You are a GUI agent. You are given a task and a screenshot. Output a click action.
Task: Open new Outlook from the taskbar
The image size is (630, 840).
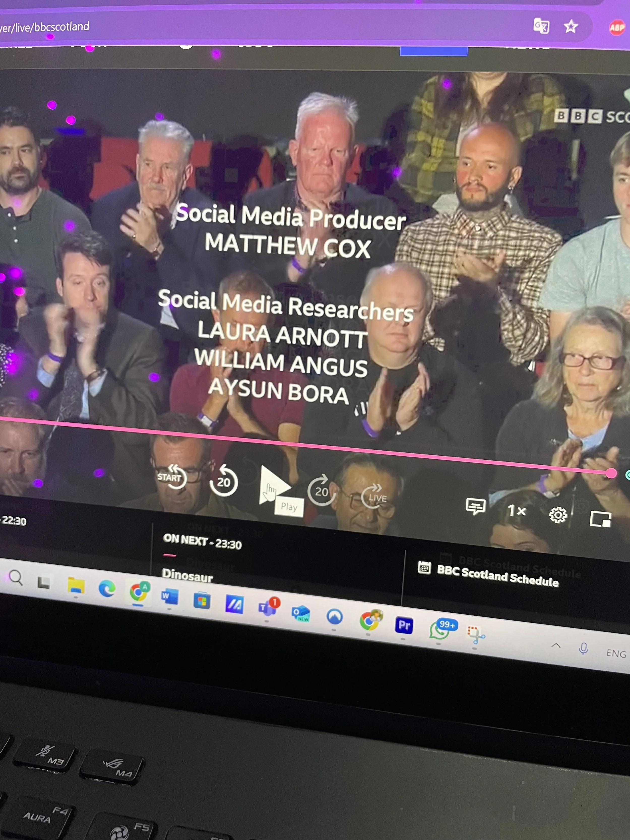301,613
